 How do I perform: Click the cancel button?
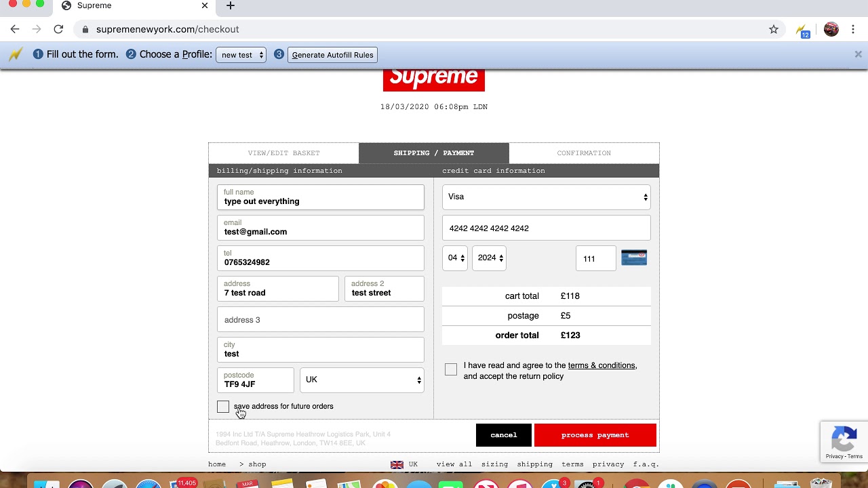pos(504,435)
